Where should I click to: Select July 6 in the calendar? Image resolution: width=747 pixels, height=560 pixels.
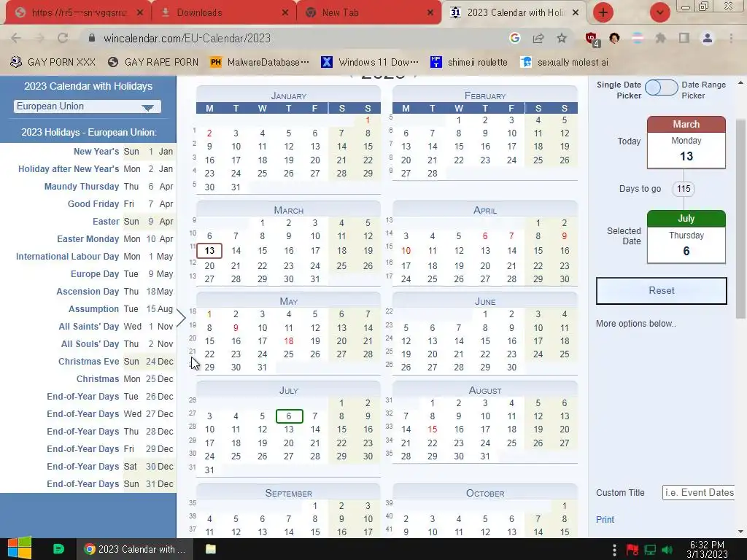[x=289, y=416]
